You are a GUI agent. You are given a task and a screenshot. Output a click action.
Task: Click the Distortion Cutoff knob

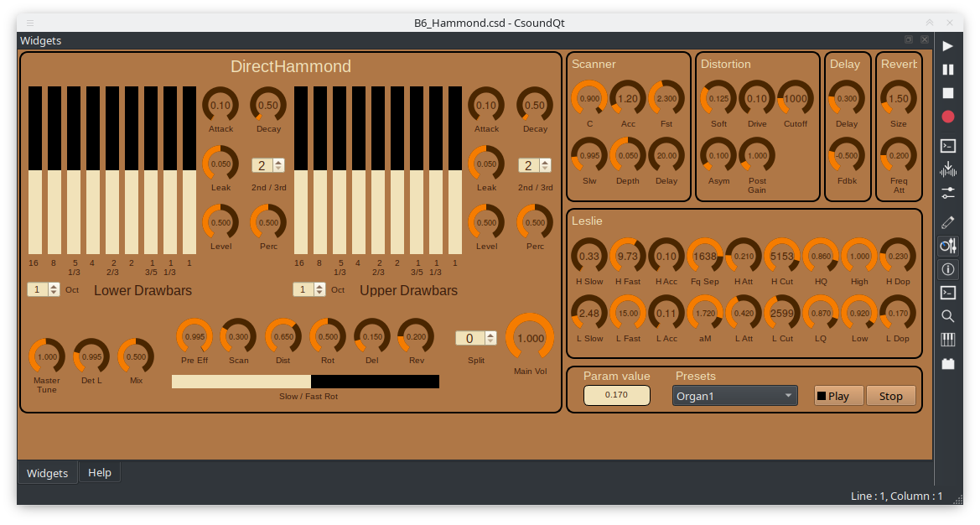click(x=795, y=98)
